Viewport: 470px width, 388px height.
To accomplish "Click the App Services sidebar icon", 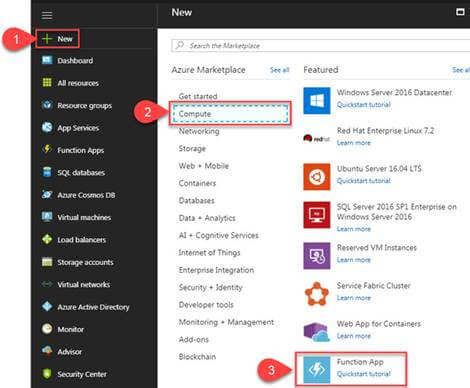I will [47, 127].
